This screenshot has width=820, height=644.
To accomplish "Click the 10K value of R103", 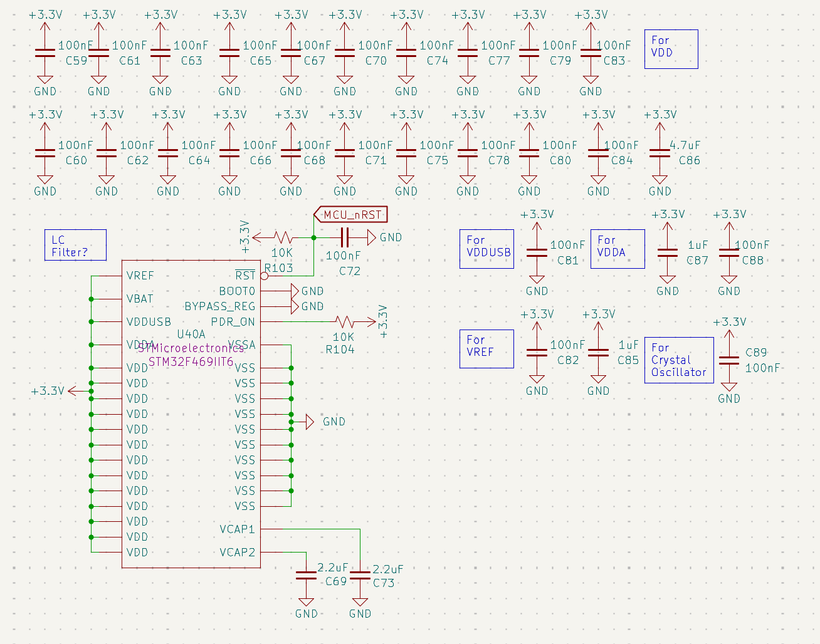I will coord(282,252).
